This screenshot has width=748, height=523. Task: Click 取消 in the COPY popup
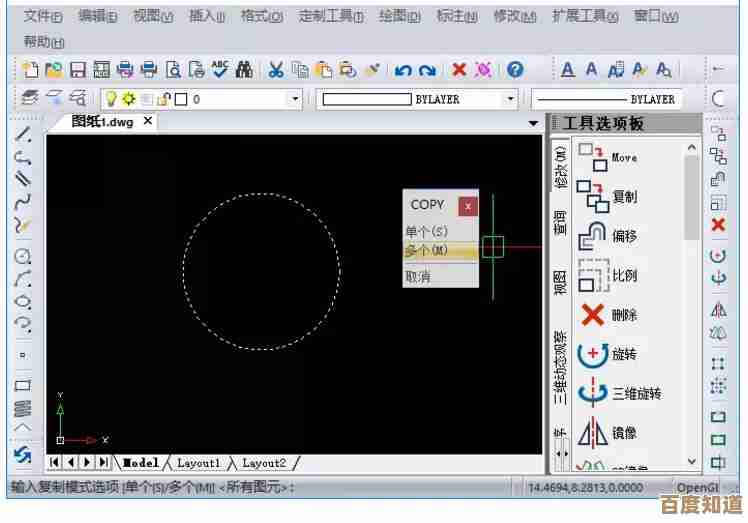[418, 276]
